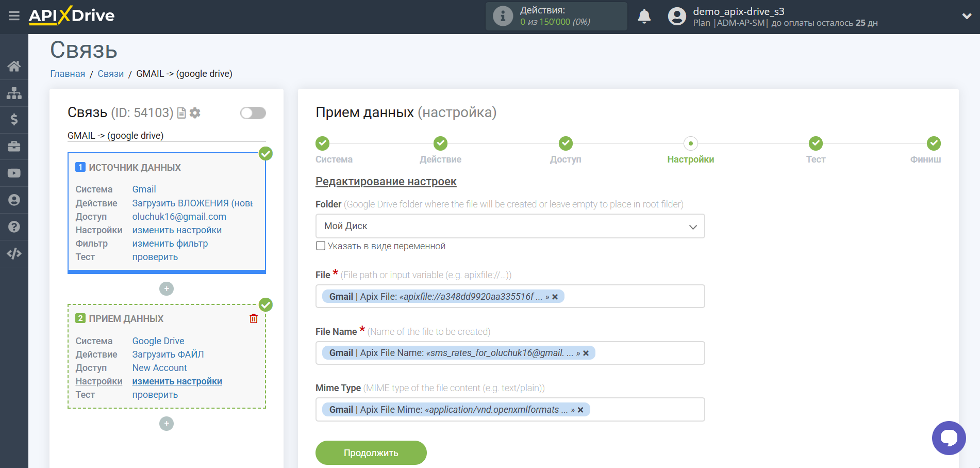Open profile icon in sidebar

(x=14, y=200)
